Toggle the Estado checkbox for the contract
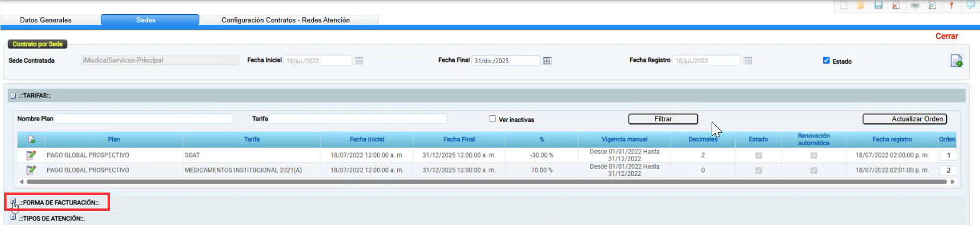Image resolution: width=980 pixels, height=225 pixels. [826, 60]
